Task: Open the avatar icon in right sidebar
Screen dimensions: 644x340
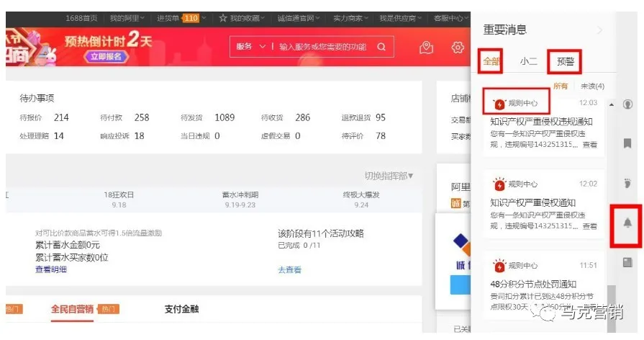Action: pos(627,104)
